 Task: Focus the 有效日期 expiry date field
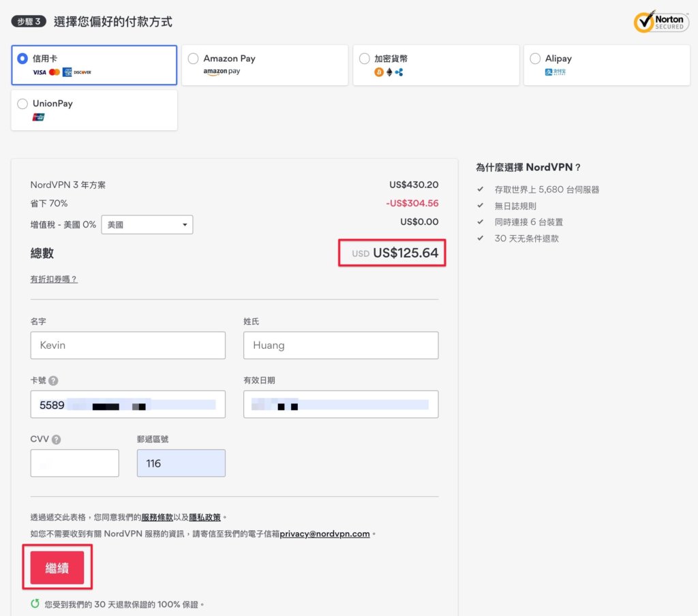341,404
